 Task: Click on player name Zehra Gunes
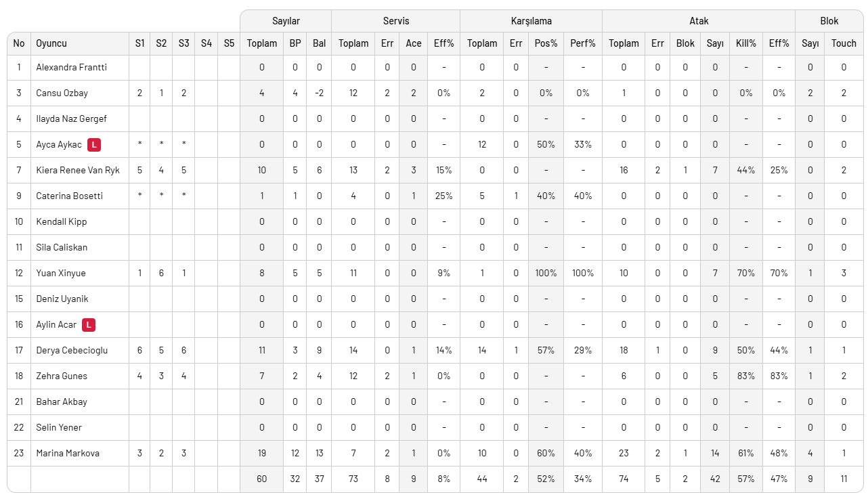click(x=62, y=376)
